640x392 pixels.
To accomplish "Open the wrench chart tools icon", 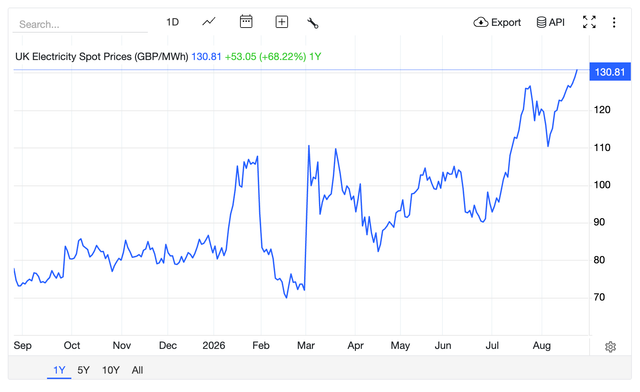I will click(313, 23).
